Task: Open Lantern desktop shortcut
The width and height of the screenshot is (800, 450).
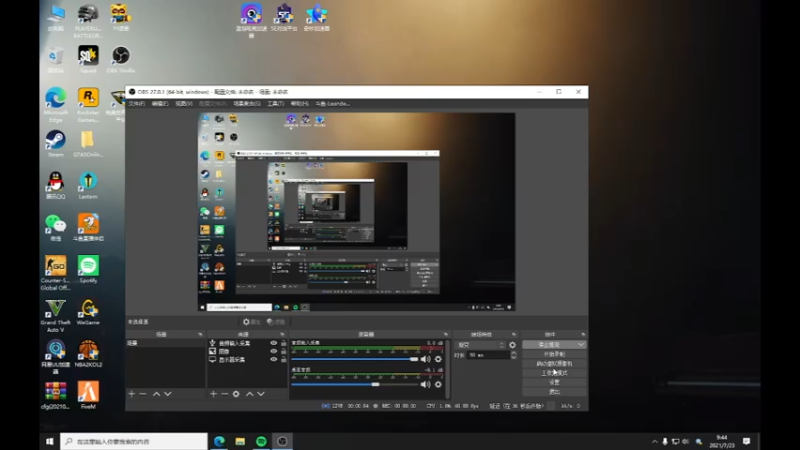Action: pyautogui.click(x=88, y=186)
